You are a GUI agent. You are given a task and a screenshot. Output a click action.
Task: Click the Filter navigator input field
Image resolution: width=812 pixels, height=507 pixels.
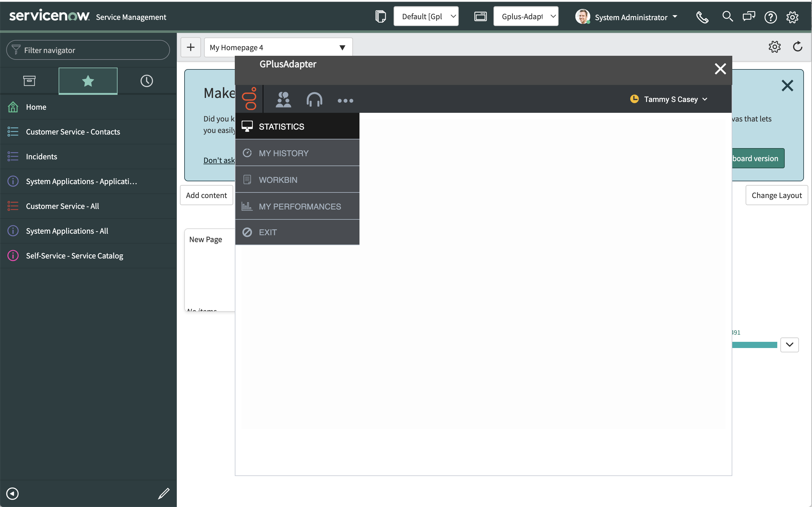click(x=88, y=50)
